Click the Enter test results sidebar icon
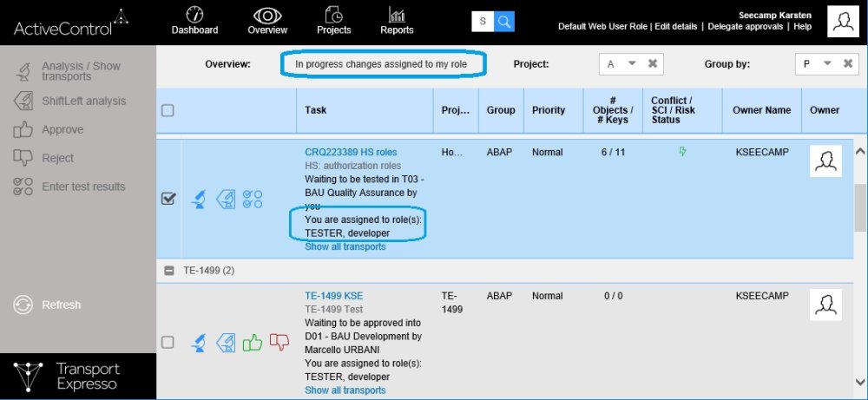Viewport: 868px width, 400px height. 23,187
